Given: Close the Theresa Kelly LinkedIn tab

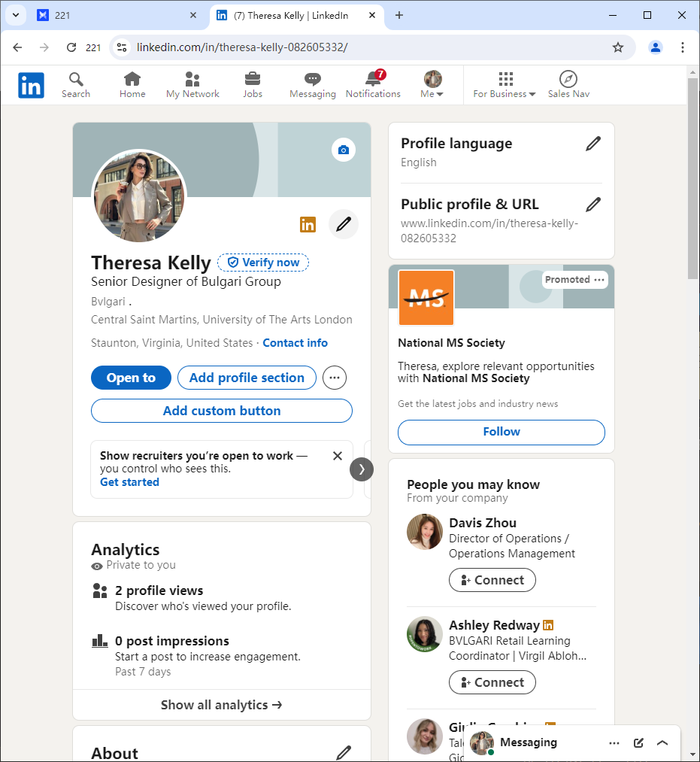Looking at the screenshot, I should pyautogui.click(x=372, y=16).
